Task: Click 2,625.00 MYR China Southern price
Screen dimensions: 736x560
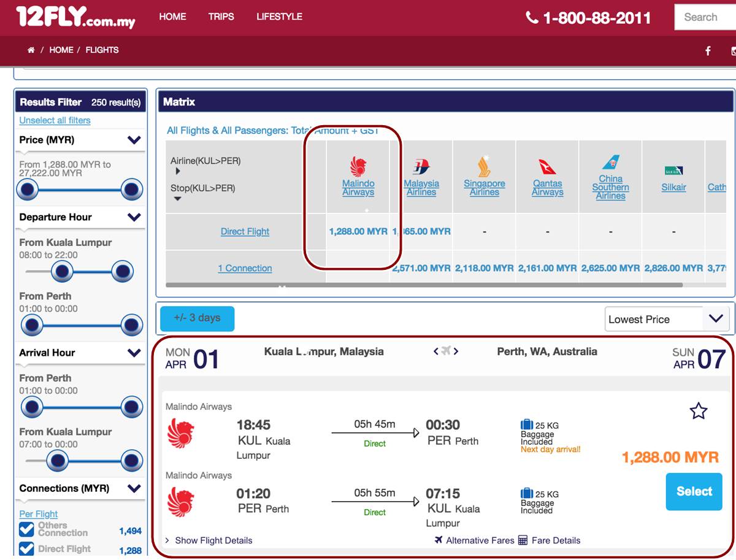Action: coord(610,268)
